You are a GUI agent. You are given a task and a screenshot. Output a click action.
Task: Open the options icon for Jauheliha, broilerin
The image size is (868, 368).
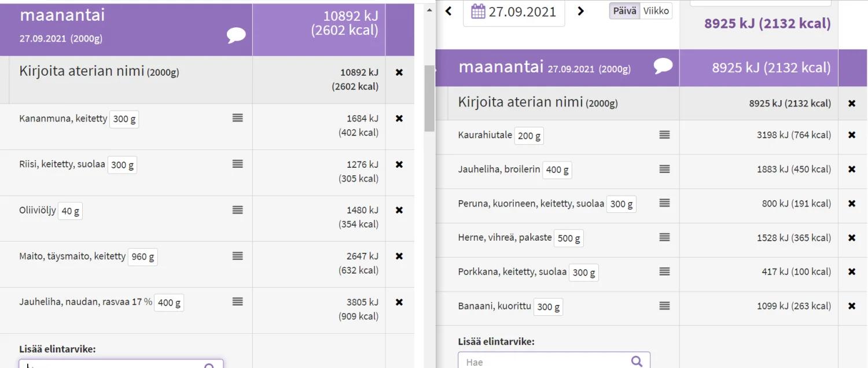[x=663, y=169]
